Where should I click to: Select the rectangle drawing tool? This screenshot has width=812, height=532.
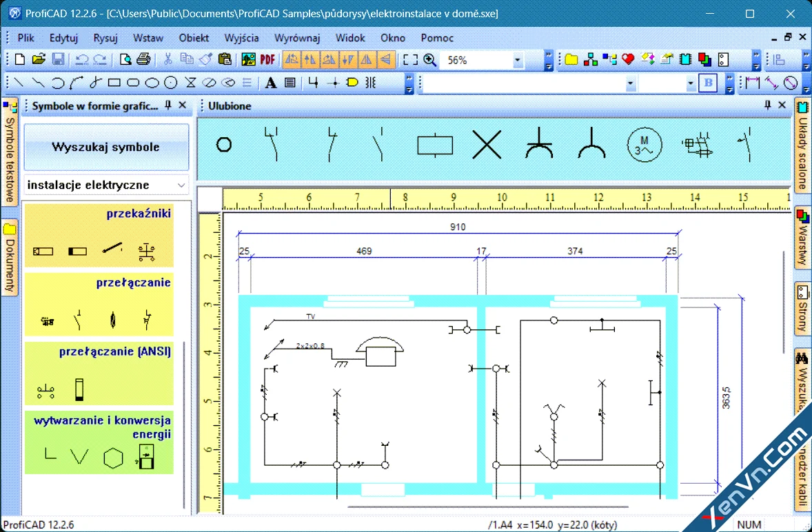(x=114, y=82)
